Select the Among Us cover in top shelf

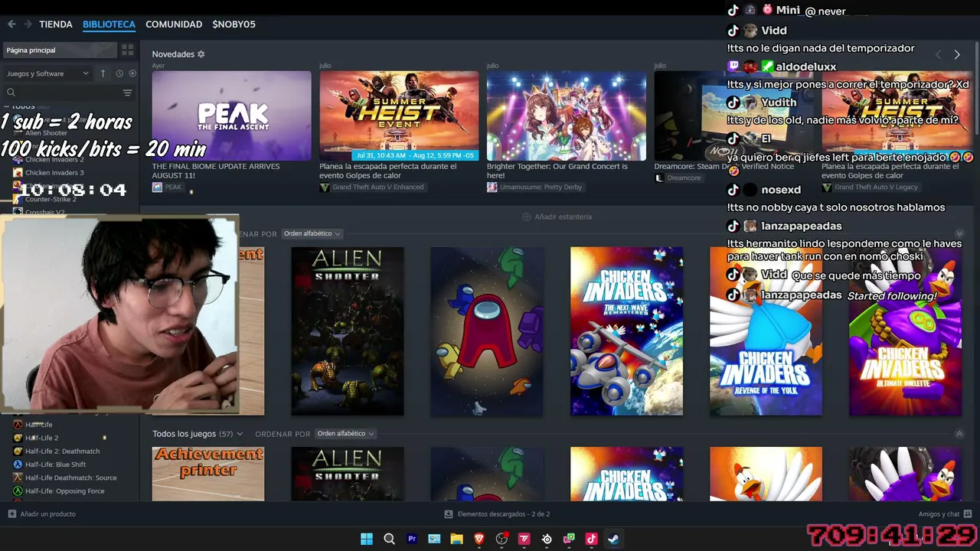pos(487,331)
